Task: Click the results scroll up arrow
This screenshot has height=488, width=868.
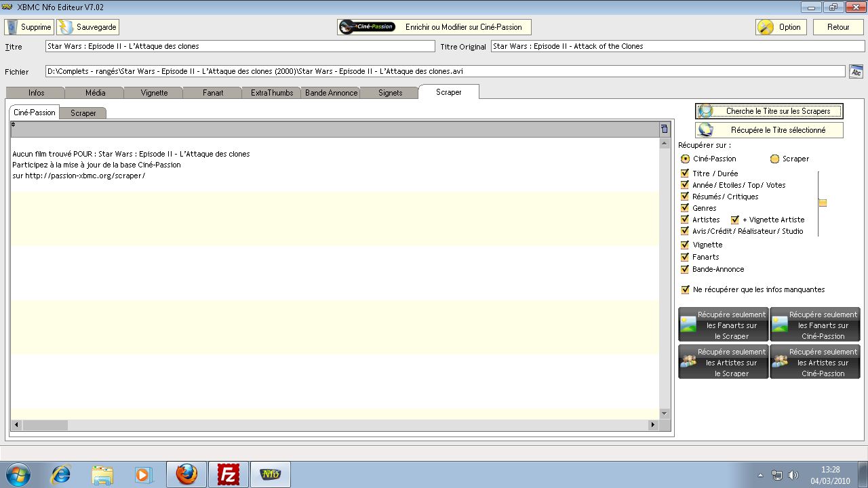Action: [665, 144]
